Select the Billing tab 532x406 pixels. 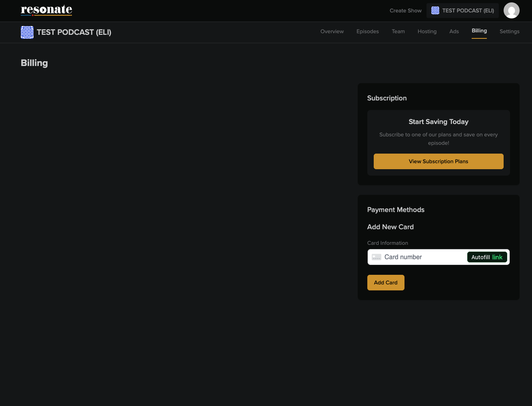tap(479, 31)
